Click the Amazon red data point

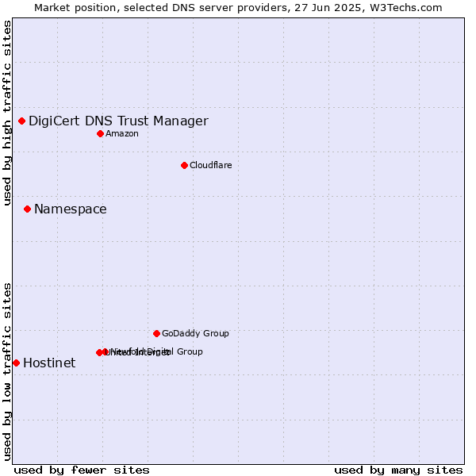pos(101,134)
